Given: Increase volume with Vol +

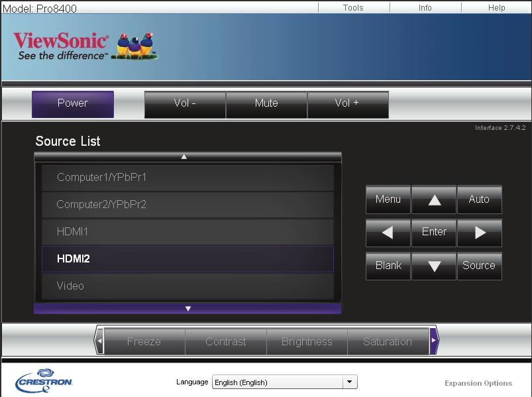Looking at the screenshot, I should (x=348, y=105).
